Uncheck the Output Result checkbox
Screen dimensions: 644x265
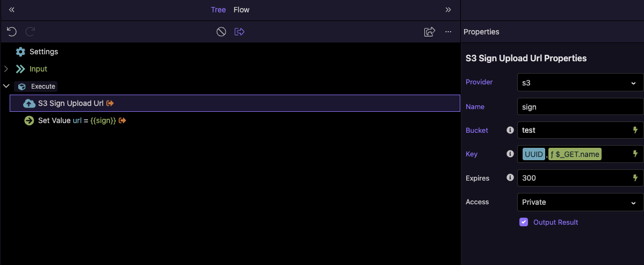(x=524, y=222)
